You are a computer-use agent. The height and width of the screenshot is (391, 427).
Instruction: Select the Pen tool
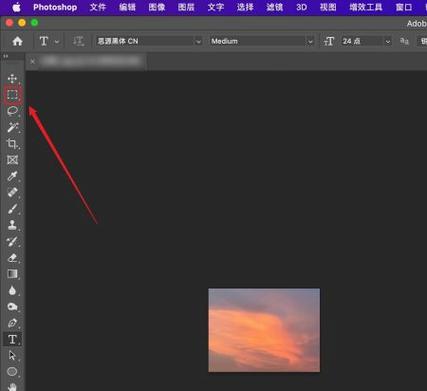[x=12, y=323]
